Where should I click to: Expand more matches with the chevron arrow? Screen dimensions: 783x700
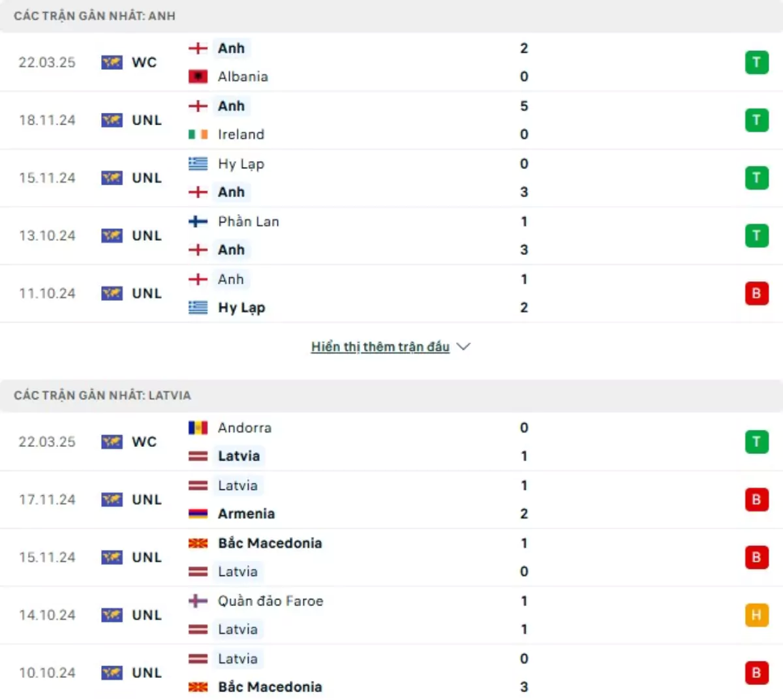click(463, 346)
